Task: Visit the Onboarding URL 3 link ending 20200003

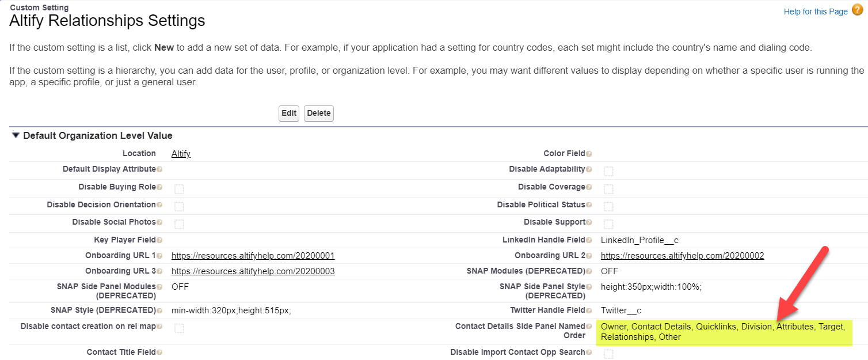Action: point(253,271)
